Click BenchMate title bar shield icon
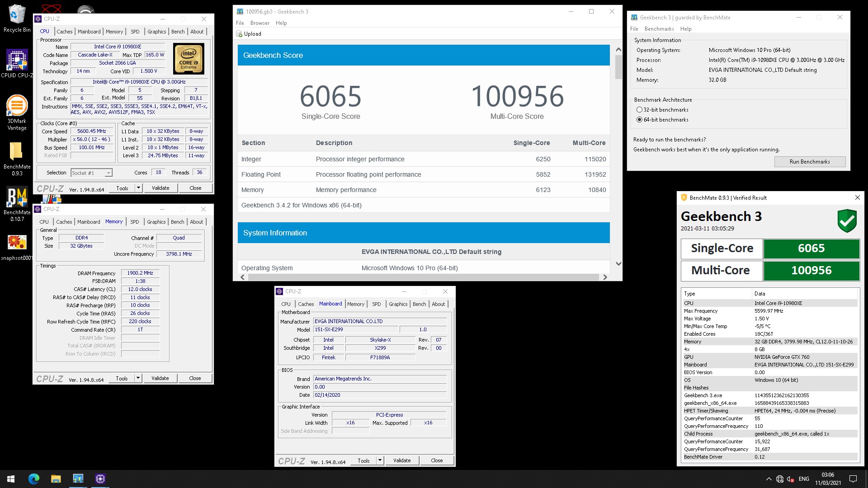The height and width of the screenshot is (488, 868). [684, 197]
